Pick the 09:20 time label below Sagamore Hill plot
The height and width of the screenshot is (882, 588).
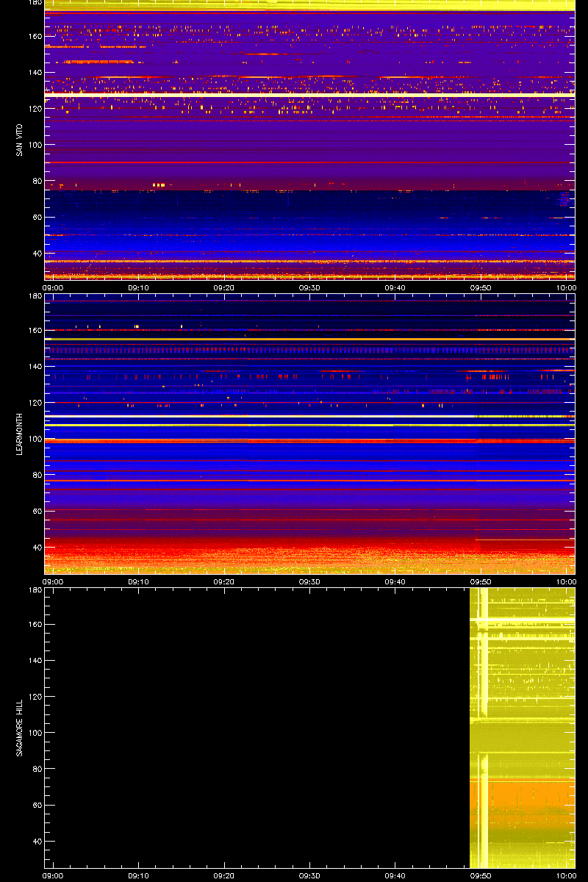click(224, 876)
